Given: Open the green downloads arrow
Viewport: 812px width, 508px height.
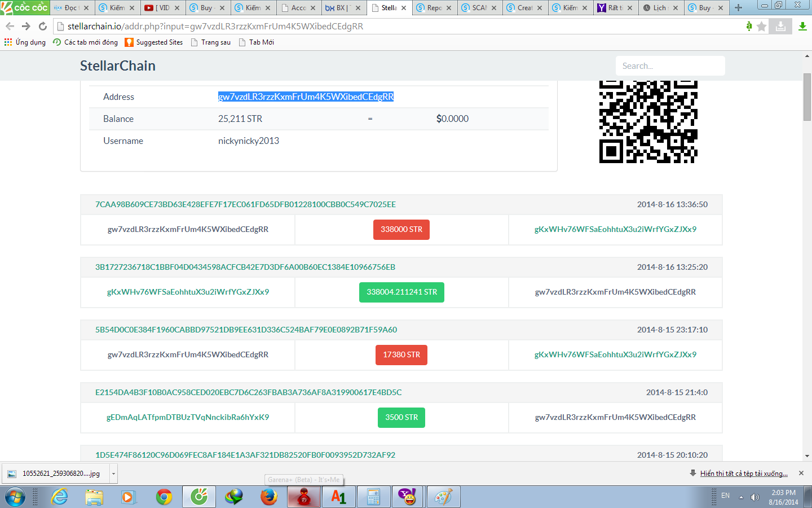Looking at the screenshot, I should pyautogui.click(x=802, y=26).
